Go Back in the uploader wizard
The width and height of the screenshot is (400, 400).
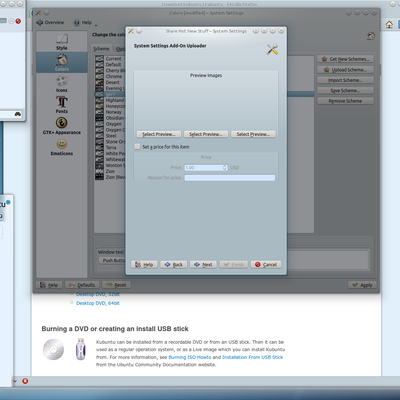click(174, 264)
